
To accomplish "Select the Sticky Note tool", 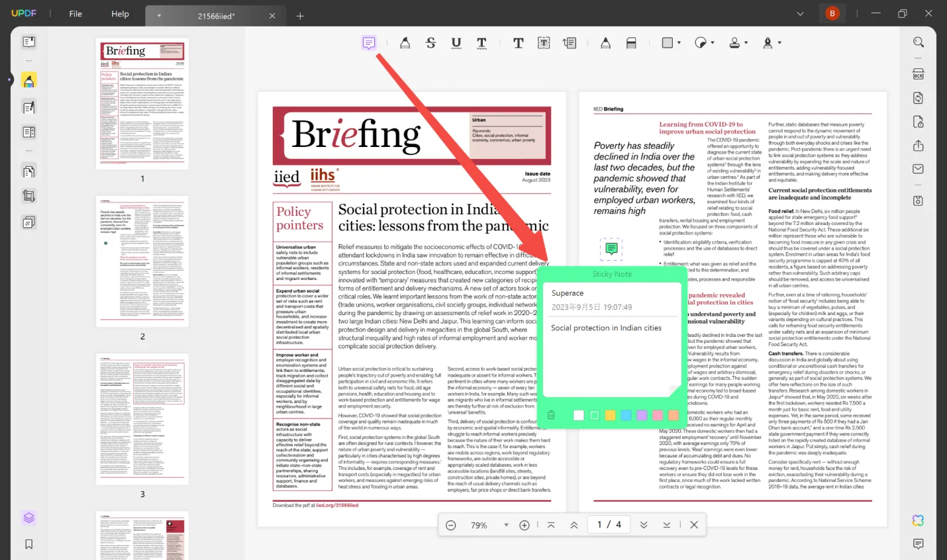I will [369, 42].
